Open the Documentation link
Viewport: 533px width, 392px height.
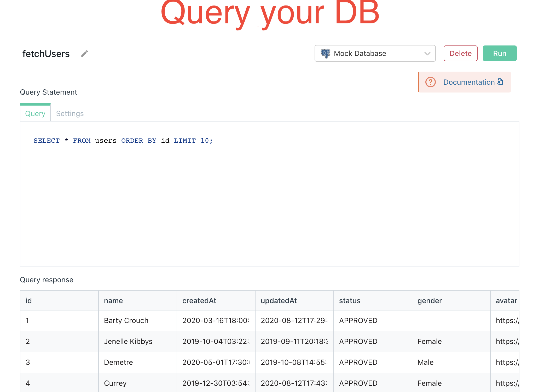pyautogui.click(x=469, y=82)
